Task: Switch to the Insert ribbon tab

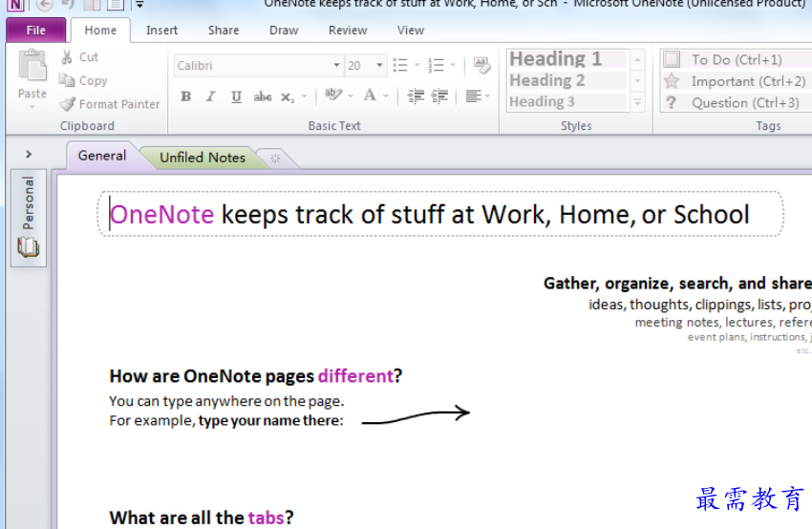Action: point(161,31)
